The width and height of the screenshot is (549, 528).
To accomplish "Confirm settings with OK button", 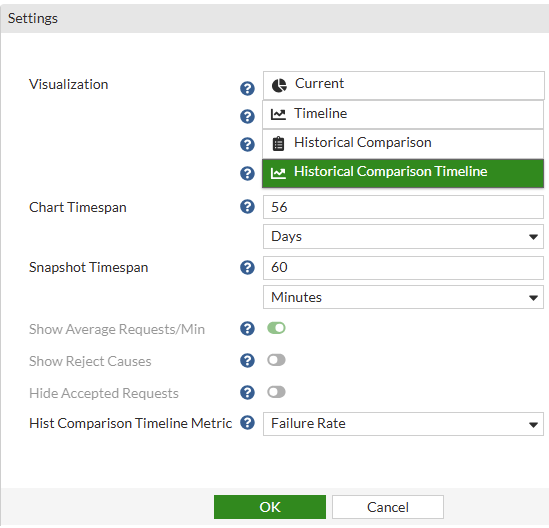I will [270, 507].
